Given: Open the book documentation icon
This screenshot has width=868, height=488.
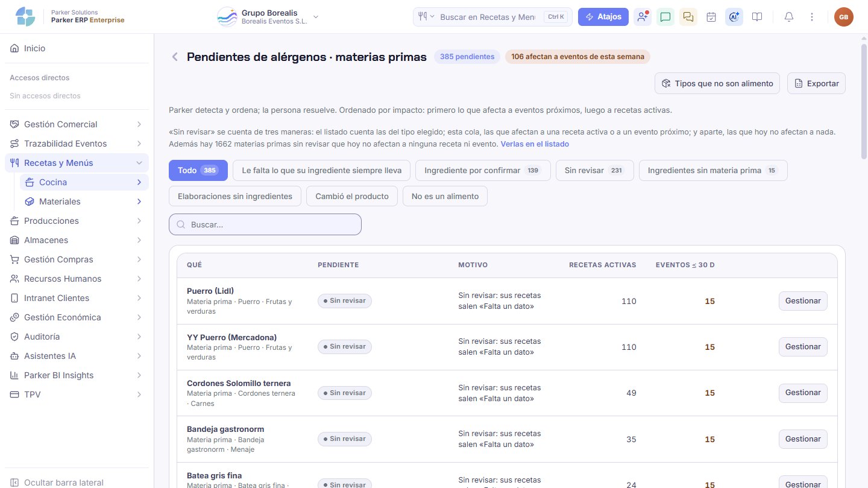Looking at the screenshot, I should pyautogui.click(x=757, y=17).
